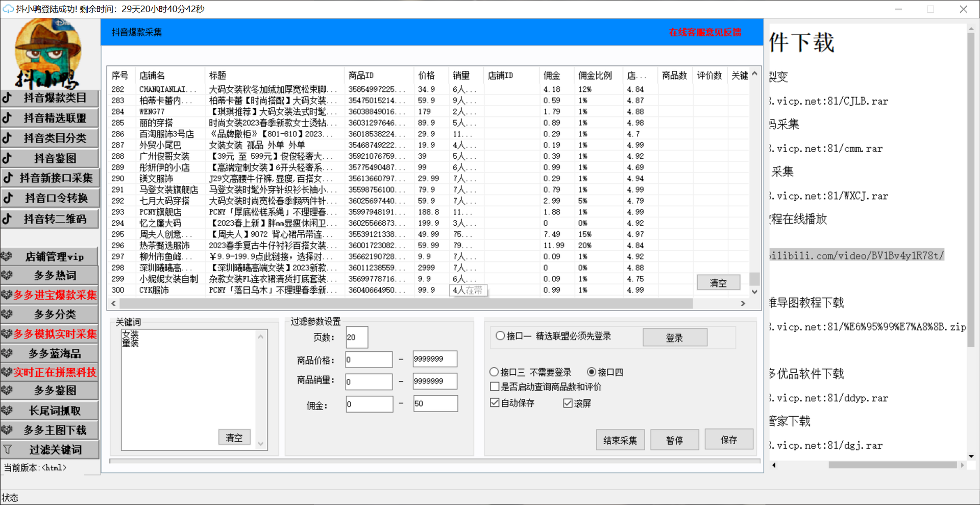Click funnel icon beside 过滤关键词
The width and height of the screenshot is (980, 505).
(x=7, y=449)
